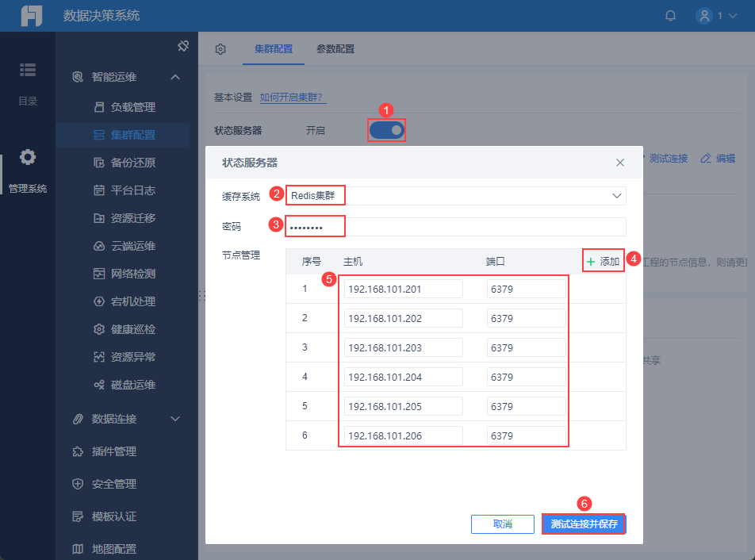Screen dimensions: 755x560
Task: Click the 密码 password field
Action: click(455, 227)
